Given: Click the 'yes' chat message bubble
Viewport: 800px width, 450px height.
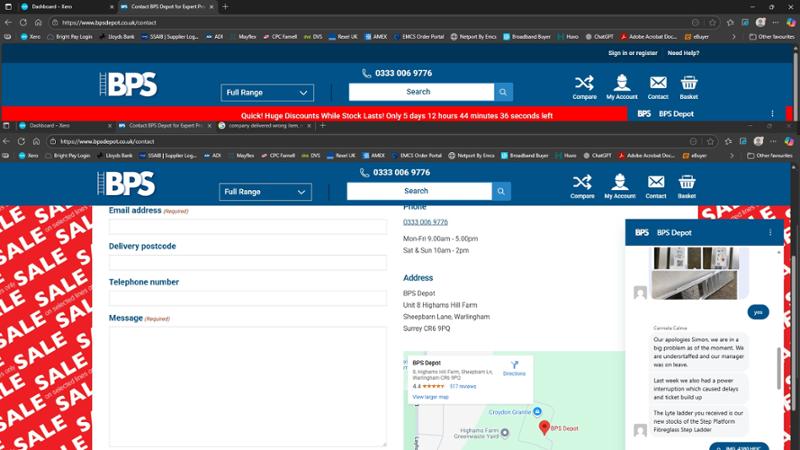Looking at the screenshot, I should point(758,312).
